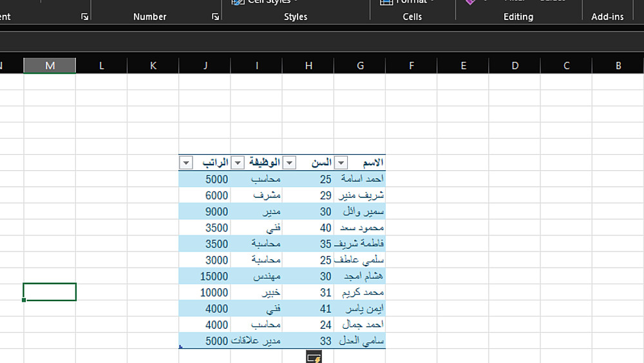Select column F header
Screen dimensions: 644x363
click(x=412, y=65)
